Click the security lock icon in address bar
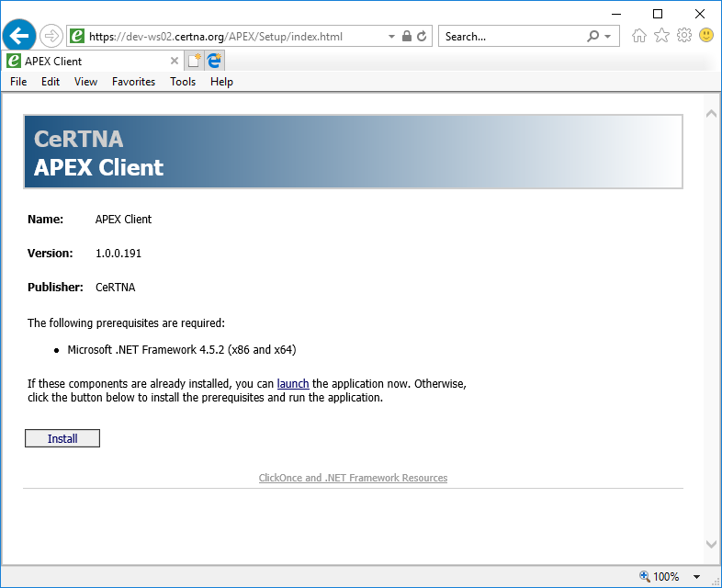 tap(406, 37)
